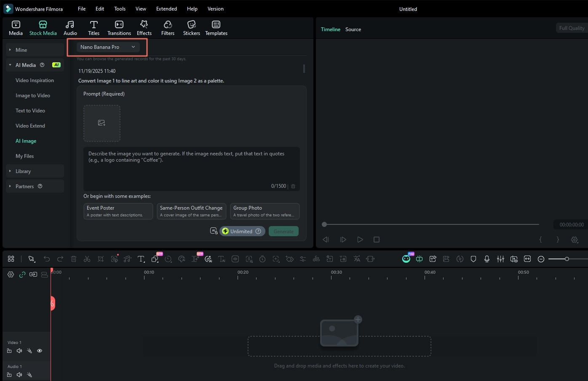Click the voiceover microphone icon
The image size is (588, 381).
coord(487,259)
